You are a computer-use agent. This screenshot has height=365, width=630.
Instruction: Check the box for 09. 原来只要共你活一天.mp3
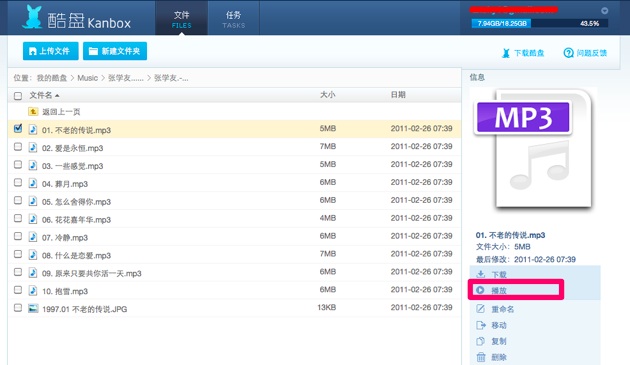(x=18, y=272)
